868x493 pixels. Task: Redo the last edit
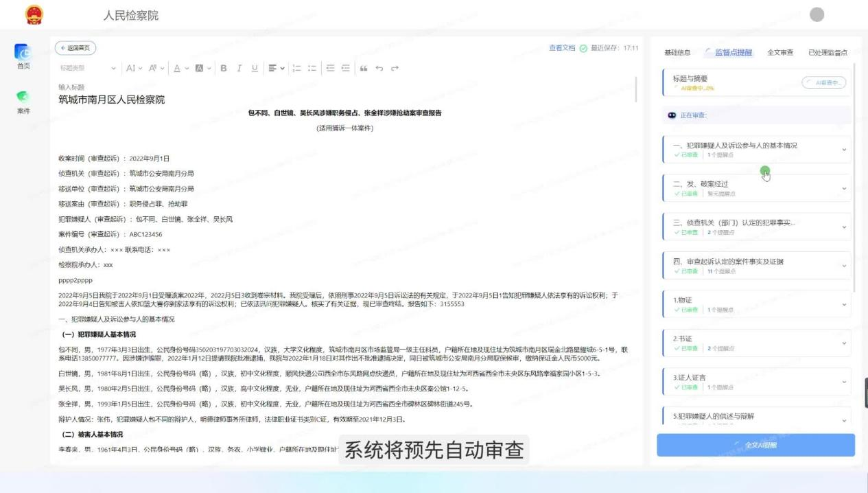395,68
